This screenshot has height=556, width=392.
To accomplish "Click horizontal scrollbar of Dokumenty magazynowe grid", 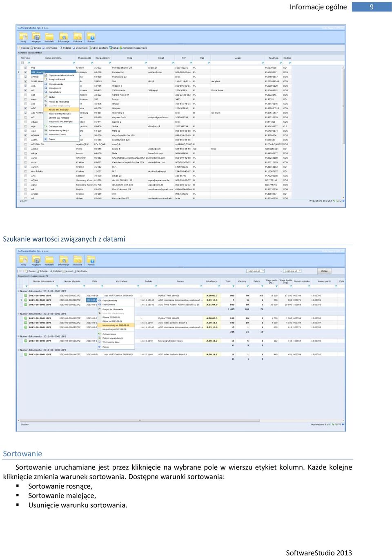I will click(x=140, y=420).
